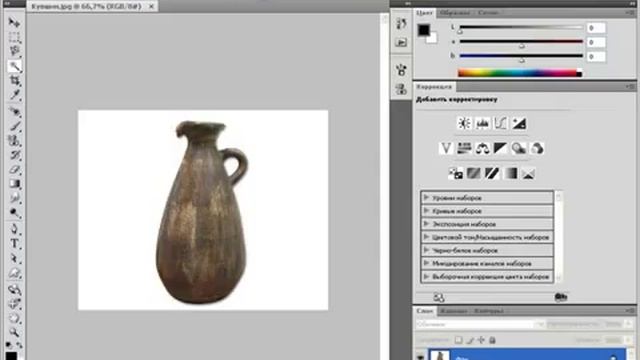The width and height of the screenshot is (640, 360).
Task: Add a Selective Color adjustment
Action: pos(528,173)
